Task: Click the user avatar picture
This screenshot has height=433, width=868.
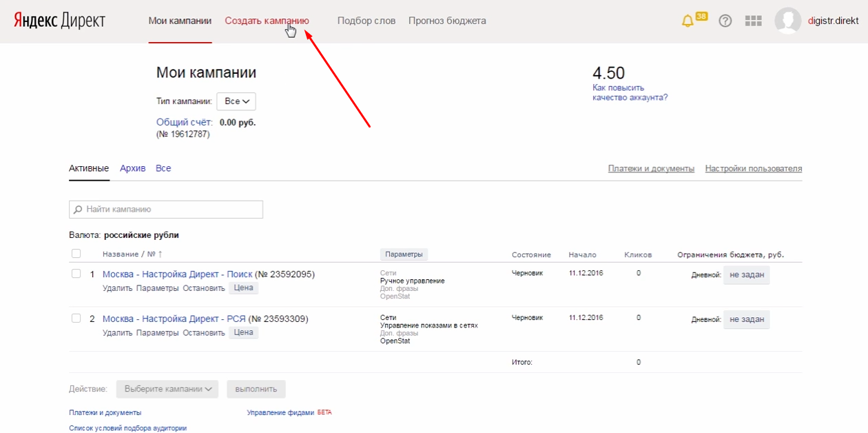Action: (788, 21)
